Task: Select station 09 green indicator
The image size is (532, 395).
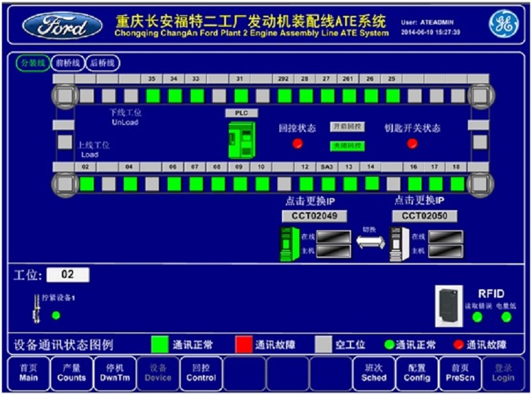Action: point(240,184)
